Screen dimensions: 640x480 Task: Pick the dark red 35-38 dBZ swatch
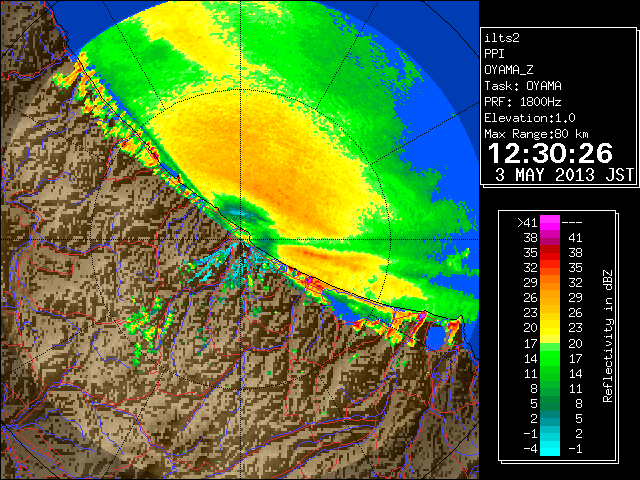550,253
